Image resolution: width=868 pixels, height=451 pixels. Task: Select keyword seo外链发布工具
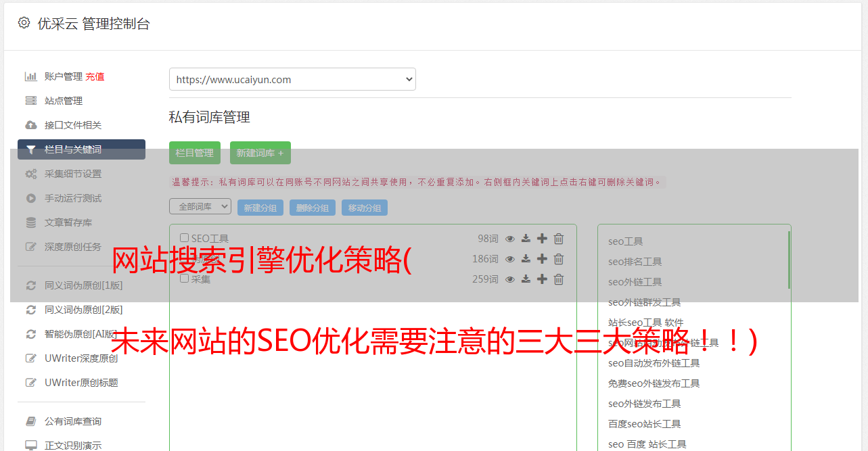point(645,404)
